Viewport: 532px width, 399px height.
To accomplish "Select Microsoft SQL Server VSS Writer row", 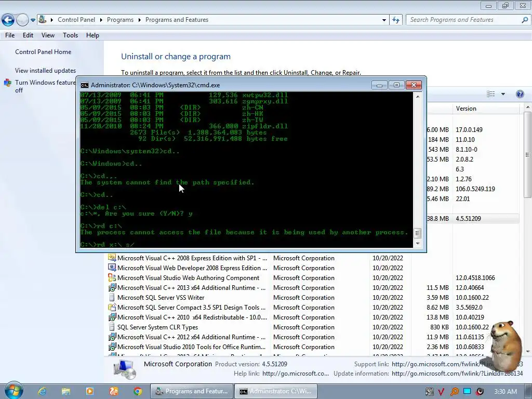I will click(x=313, y=298).
